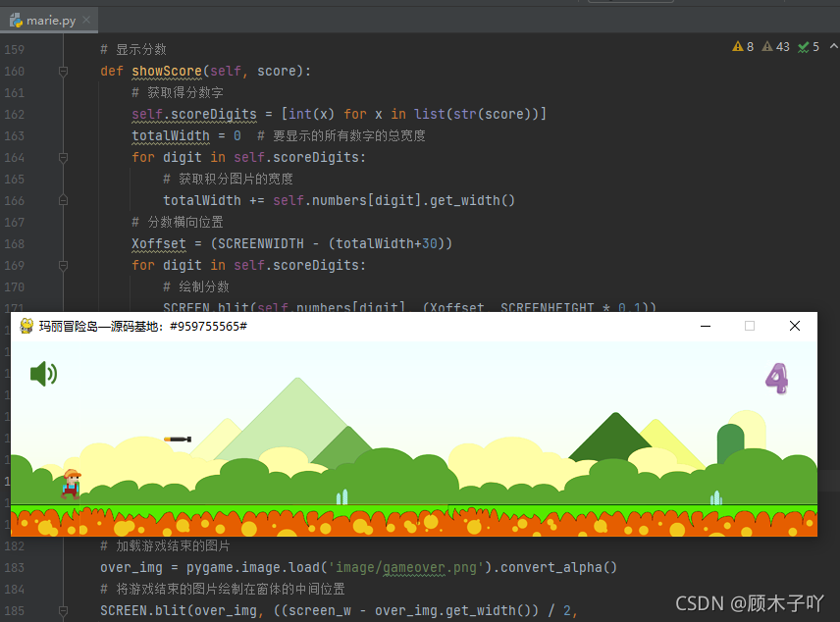Click fold marker at line 185
The image size is (840, 622).
tap(63, 610)
